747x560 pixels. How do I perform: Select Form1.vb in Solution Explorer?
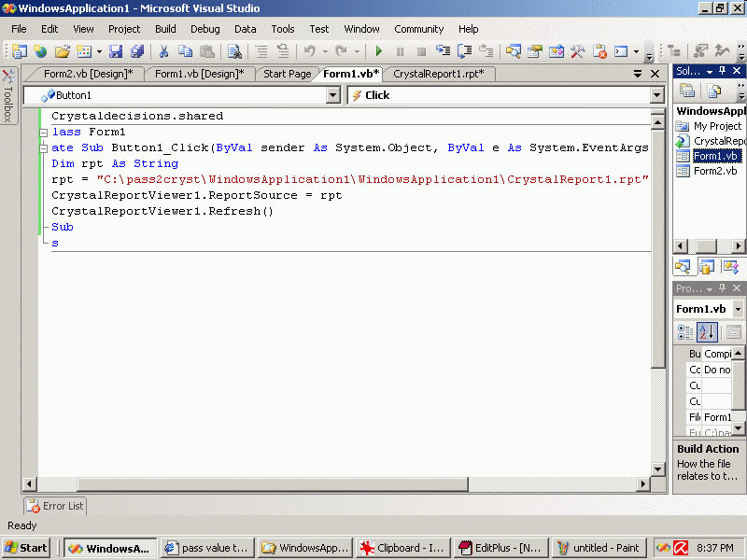tap(709, 156)
